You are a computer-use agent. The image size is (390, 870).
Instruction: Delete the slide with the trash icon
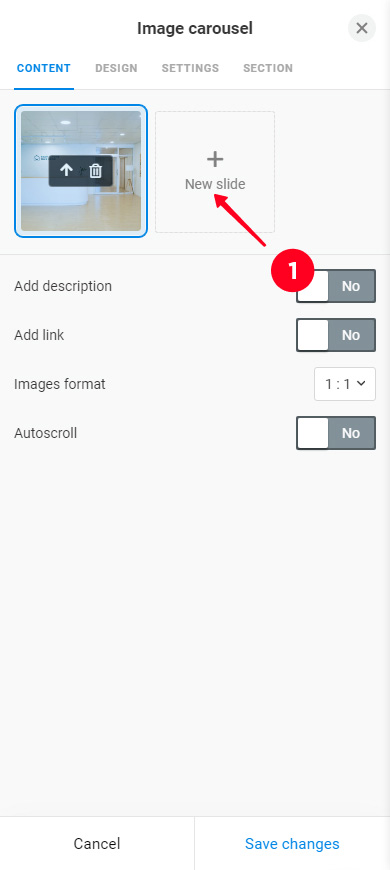[x=96, y=170]
